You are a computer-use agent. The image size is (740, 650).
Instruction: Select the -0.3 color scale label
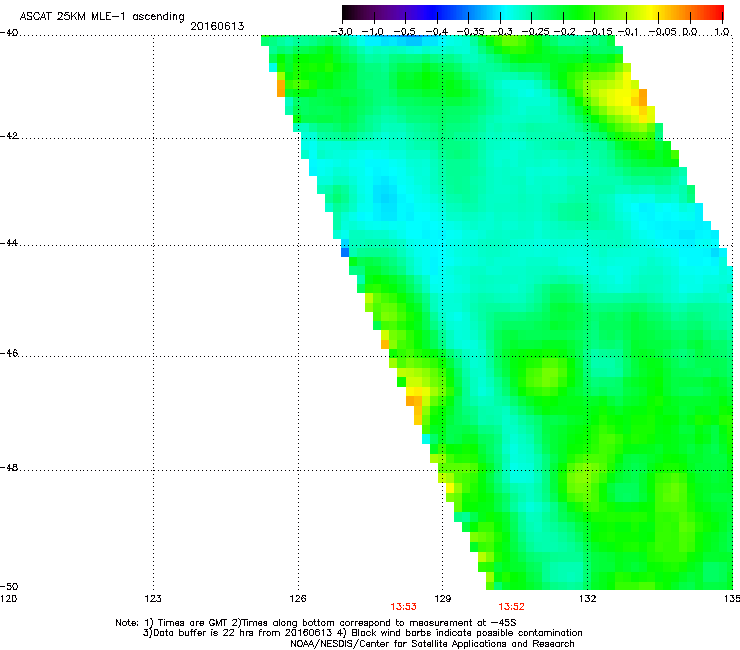coord(501,32)
